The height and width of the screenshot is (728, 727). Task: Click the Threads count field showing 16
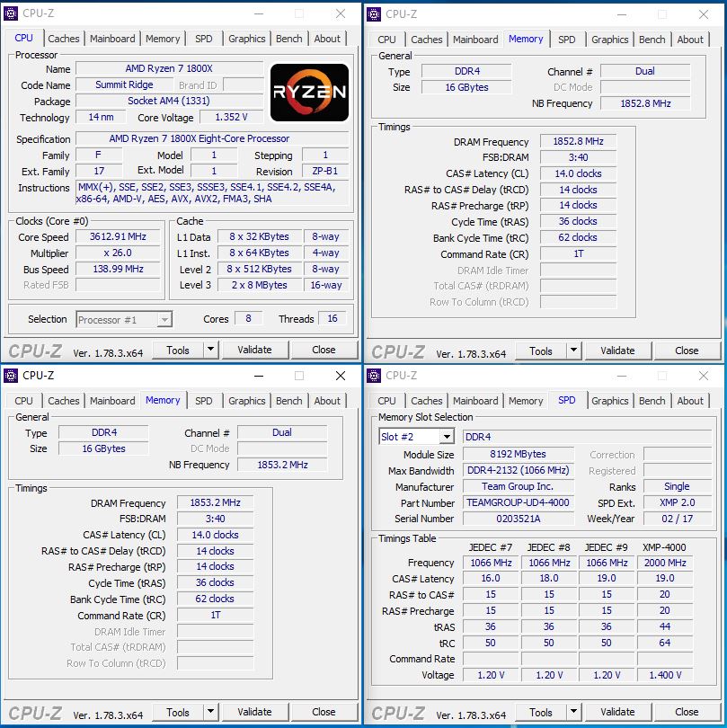click(x=332, y=318)
